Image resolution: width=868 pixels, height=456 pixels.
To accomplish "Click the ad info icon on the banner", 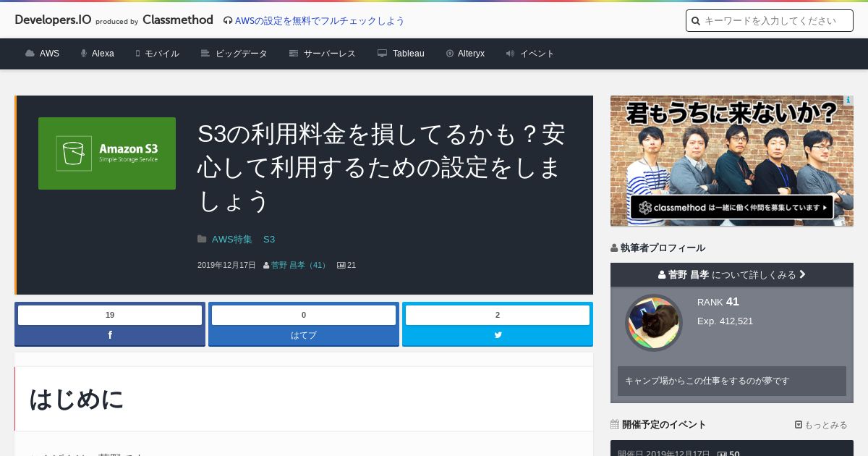I will pos(848,100).
